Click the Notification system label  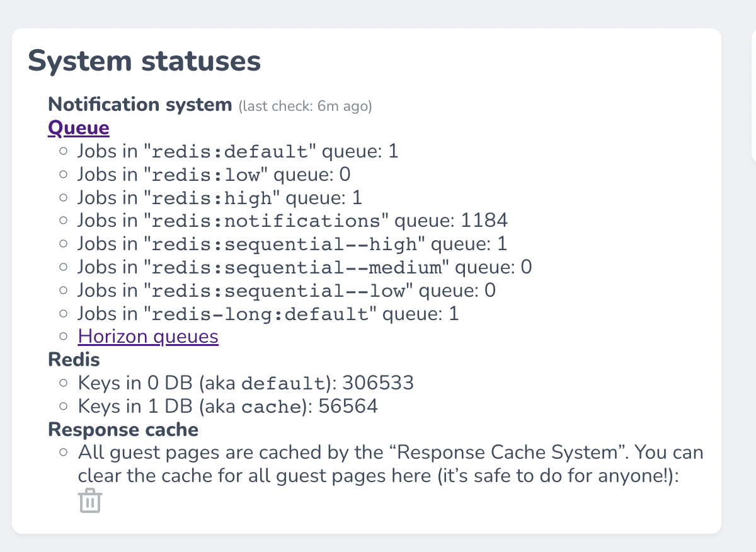click(x=140, y=105)
